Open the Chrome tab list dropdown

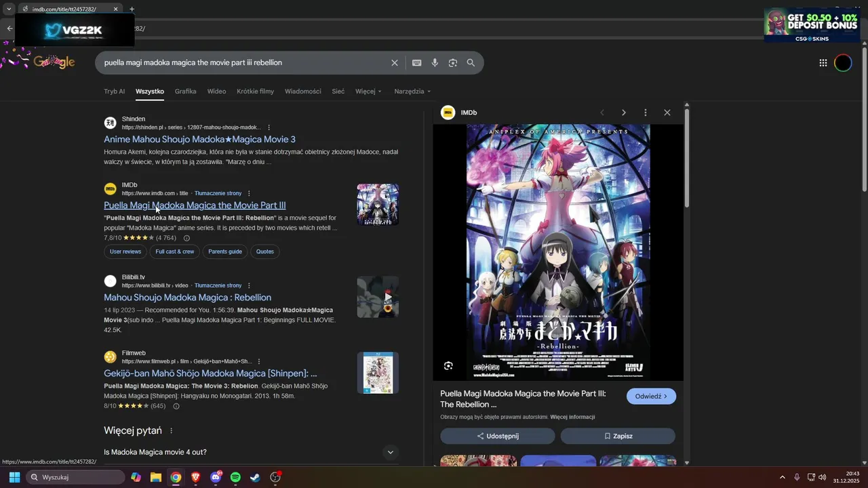9,9
